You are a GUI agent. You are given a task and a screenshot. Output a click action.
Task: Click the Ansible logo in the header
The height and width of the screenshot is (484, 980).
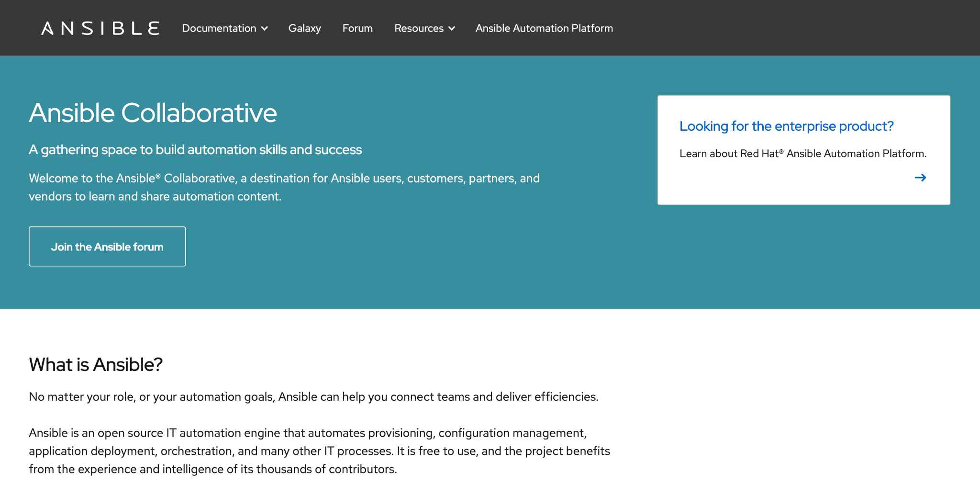click(100, 28)
